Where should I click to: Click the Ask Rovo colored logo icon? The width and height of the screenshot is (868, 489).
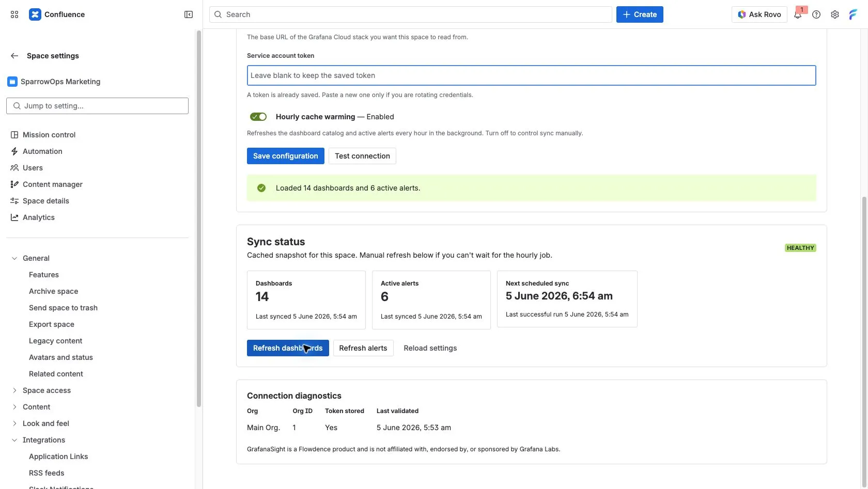click(x=742, y=14)
